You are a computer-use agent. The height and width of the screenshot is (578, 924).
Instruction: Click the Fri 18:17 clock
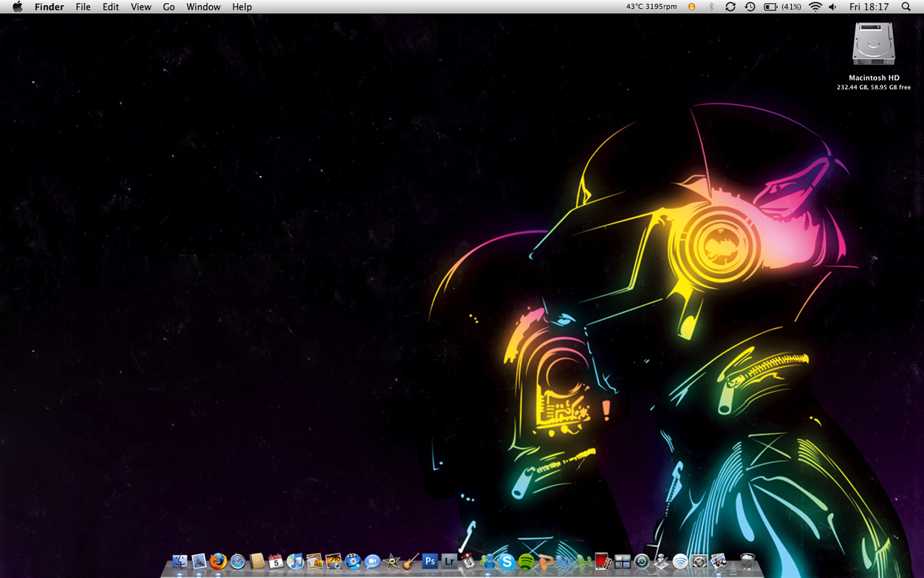[869, 7]
